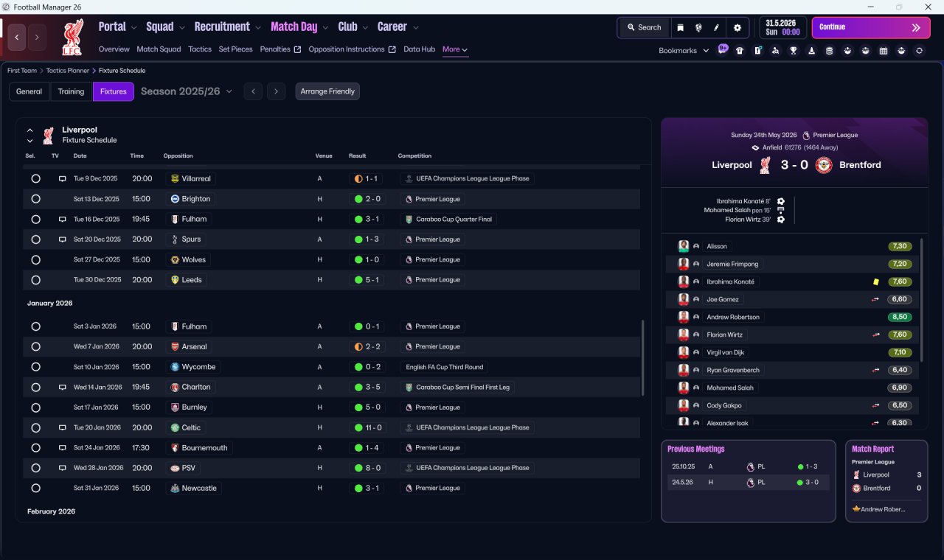The height and width of the screenshot is (560, 944).
Task: Click the world globe icon in top bar
Action: coord(698,27)
